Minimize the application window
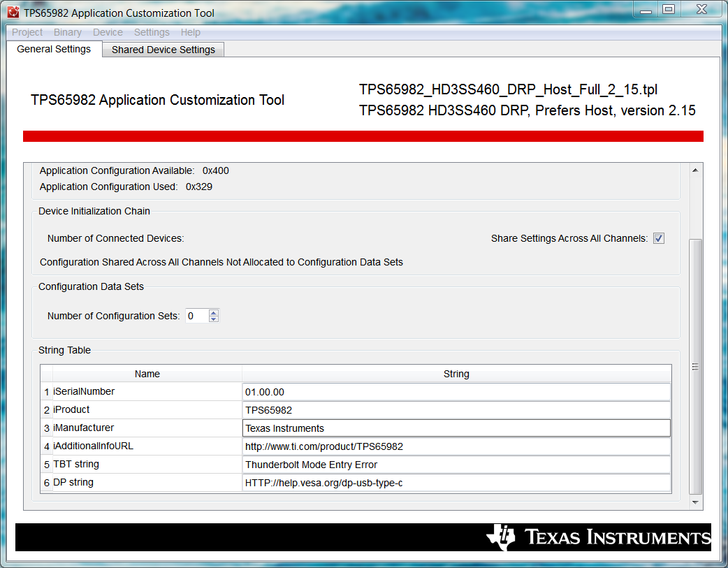728x568 pixels. coord(646,10)
